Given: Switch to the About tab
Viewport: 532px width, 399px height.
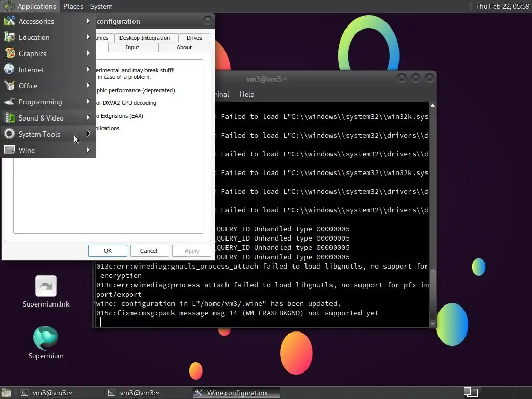Looking at the screenshot, I should coord(184,47).
